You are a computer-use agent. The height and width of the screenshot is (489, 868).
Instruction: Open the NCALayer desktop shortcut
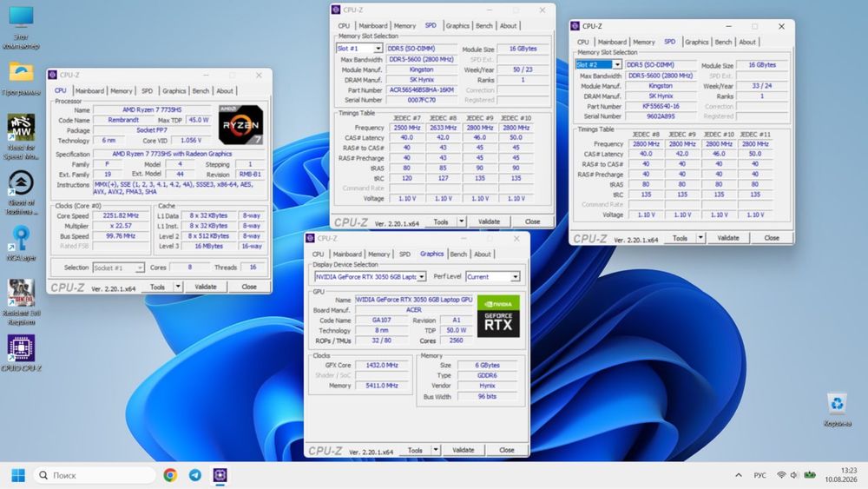click(x=21, y=244)
